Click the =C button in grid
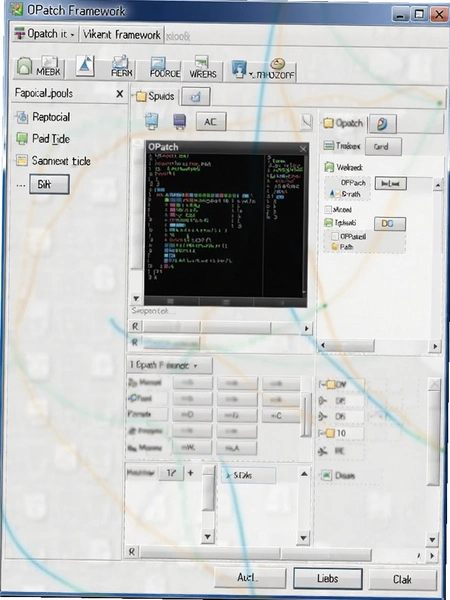Image resolution: width=450 pixels, height=600 pixels. pos(281,416)
